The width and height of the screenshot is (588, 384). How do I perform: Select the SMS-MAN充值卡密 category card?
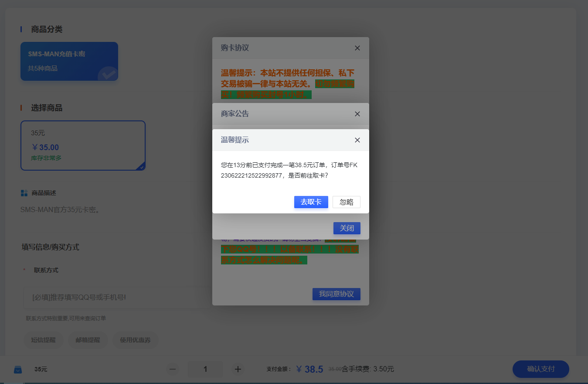click(x=69, y=61)
